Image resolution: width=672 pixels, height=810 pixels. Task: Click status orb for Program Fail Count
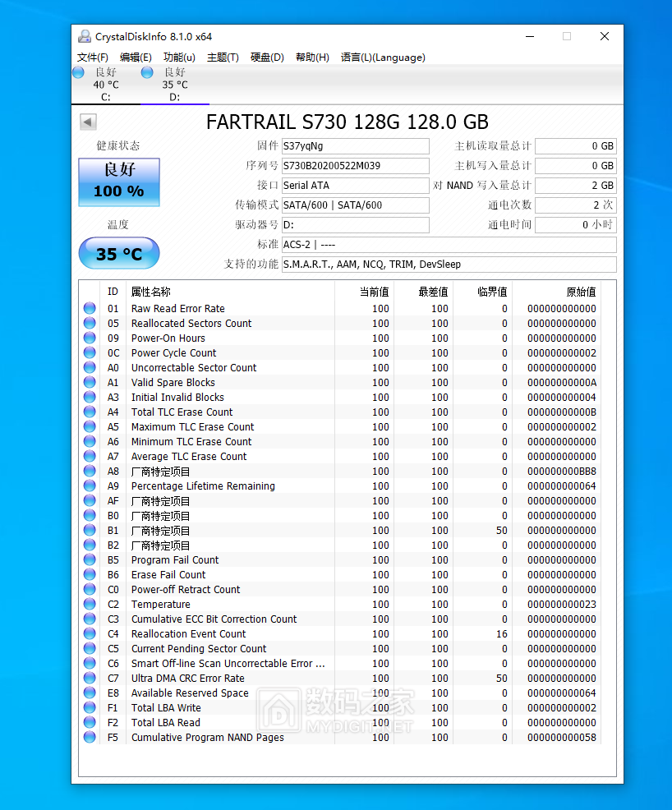click(90, 560)
